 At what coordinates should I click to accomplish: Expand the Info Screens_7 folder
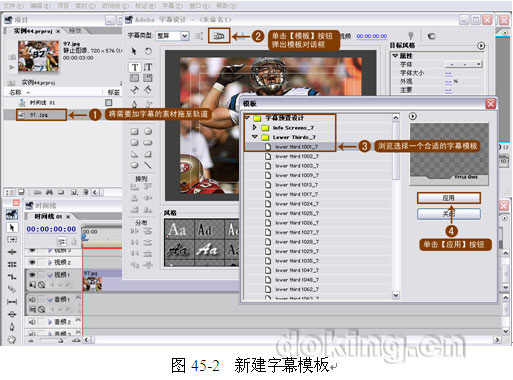(255, 127)
